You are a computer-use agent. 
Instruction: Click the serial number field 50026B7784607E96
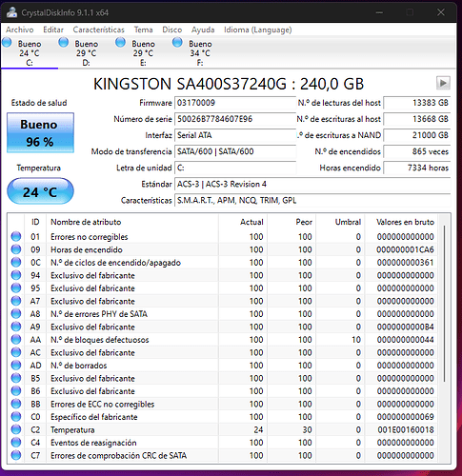click(x=235, y=119)
